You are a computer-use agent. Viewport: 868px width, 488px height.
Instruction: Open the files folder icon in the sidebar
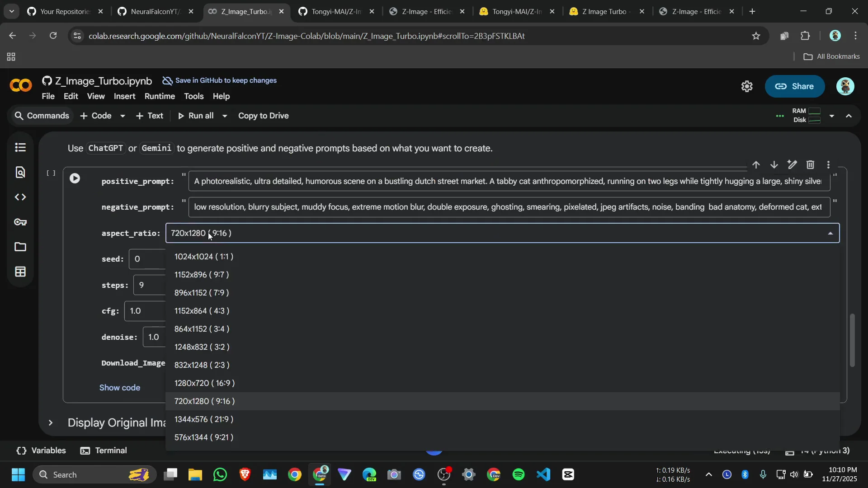(20, 247)
